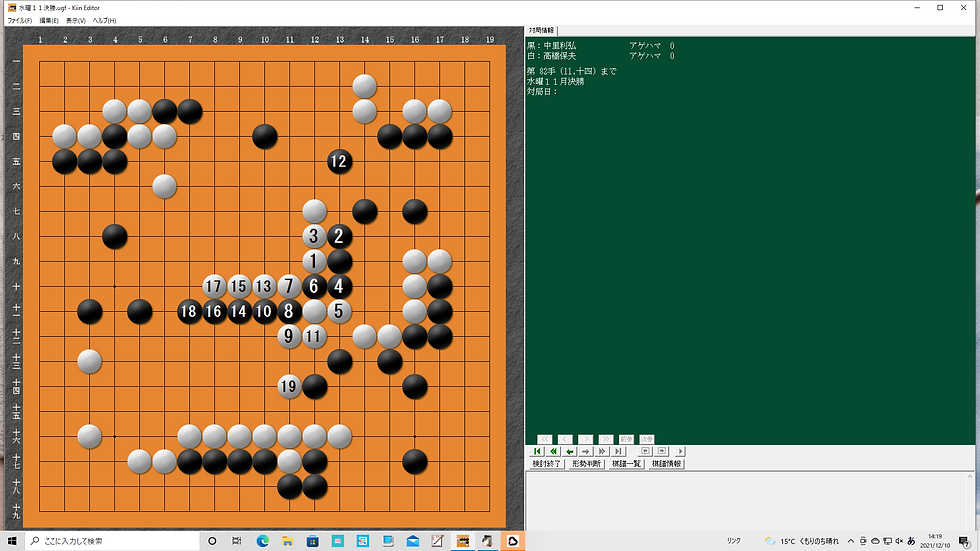The image size is (980, 551).
Task: Open the OneDrive cloud tray icon
Action: pyautogui.click(x=875, y=541)
